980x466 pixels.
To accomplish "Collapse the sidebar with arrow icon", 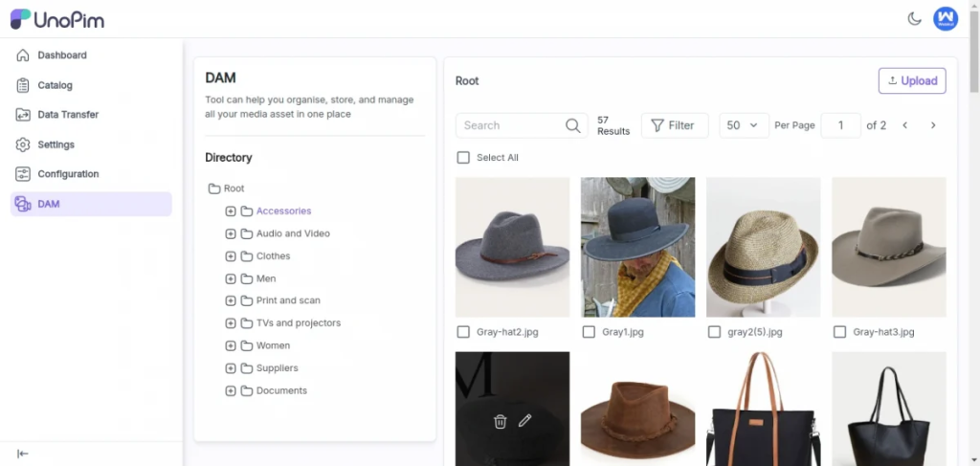I will (x=23, y=454).
